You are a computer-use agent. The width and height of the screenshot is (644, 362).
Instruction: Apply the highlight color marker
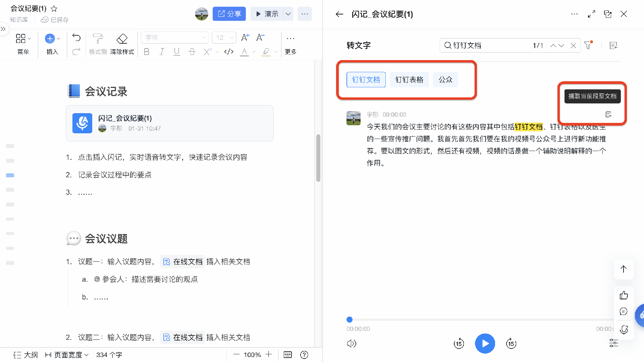[266, 52]
